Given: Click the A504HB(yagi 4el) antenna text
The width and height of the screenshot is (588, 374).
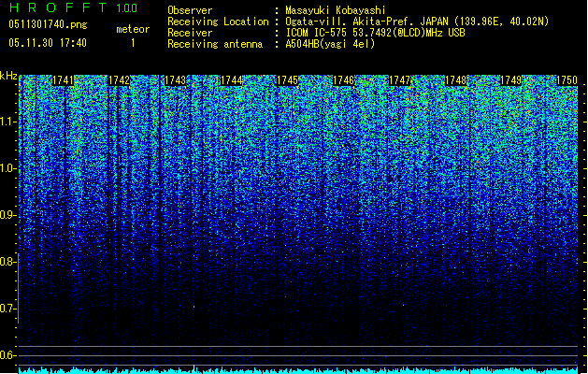Looking at the screenshot, I should [330, 44].
